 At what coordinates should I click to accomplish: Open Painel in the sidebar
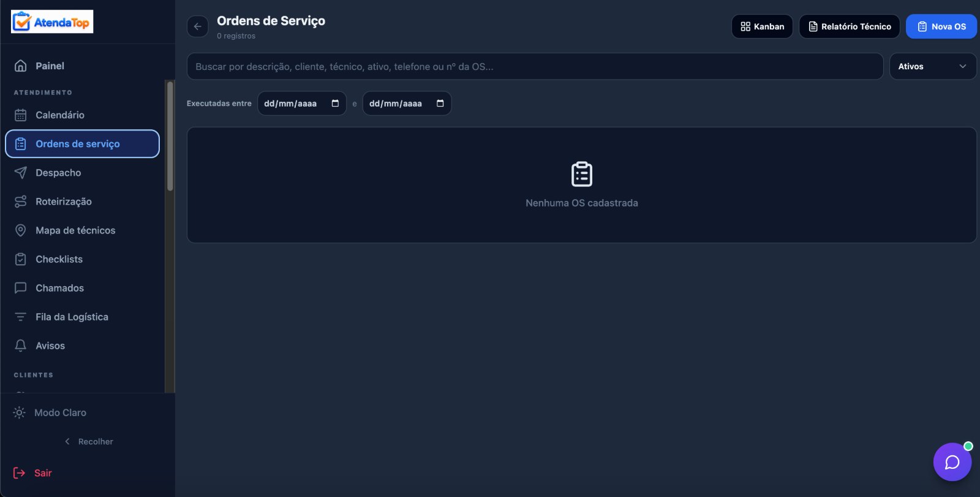coord(82,66)
